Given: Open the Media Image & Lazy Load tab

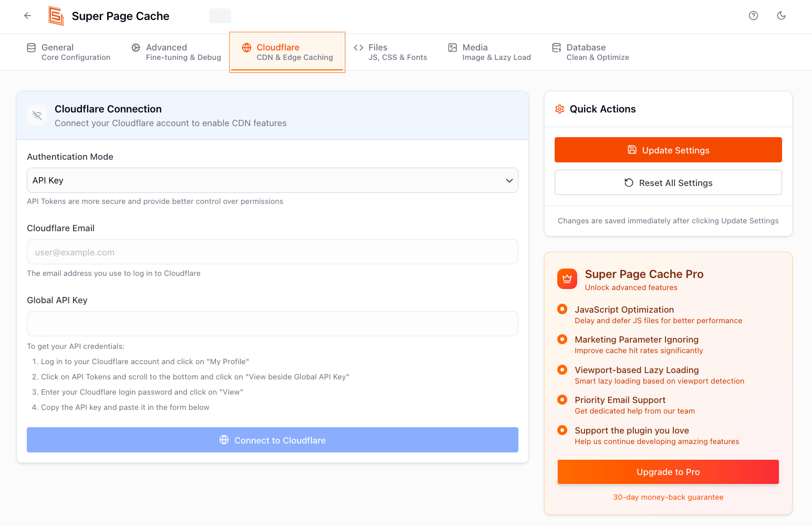Looking at the screenshot, I should (490, 52).
